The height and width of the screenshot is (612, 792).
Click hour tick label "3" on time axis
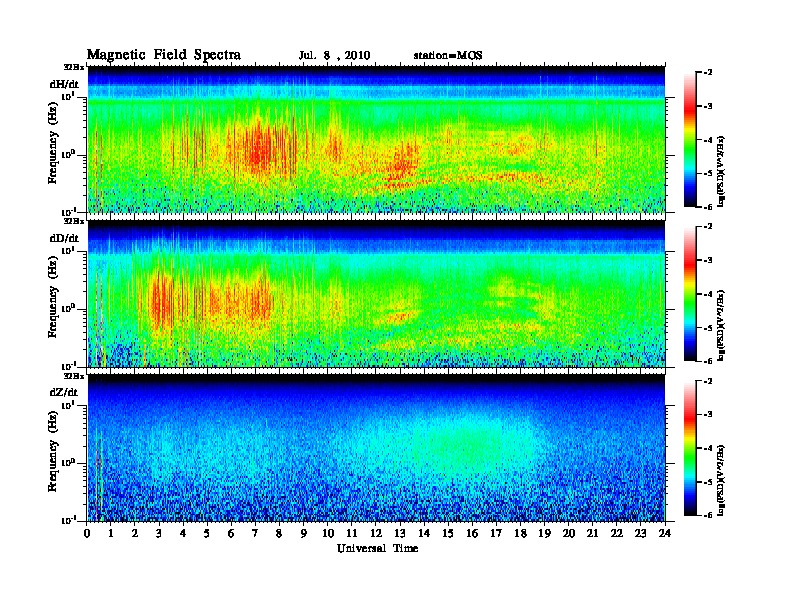click(x=159, y=533)
